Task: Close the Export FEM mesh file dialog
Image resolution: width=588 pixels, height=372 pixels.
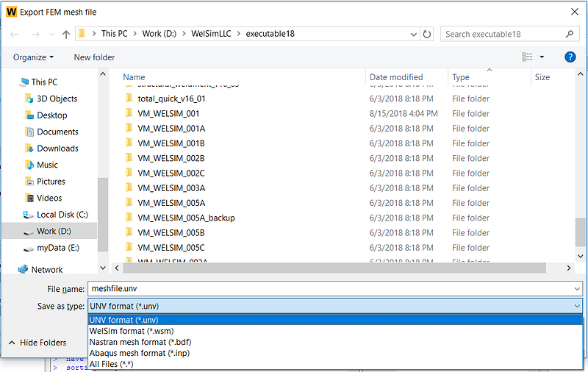Action: coord(575,12)
